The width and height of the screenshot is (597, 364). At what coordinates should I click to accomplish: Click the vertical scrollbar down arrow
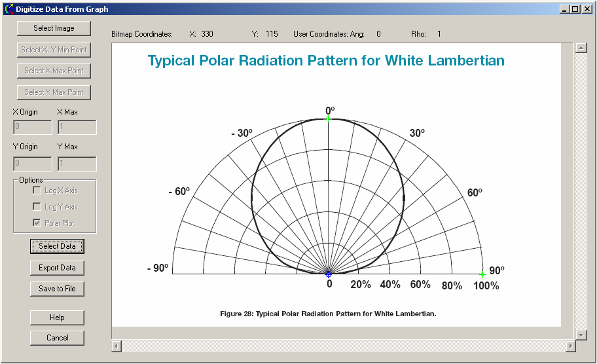580,335
